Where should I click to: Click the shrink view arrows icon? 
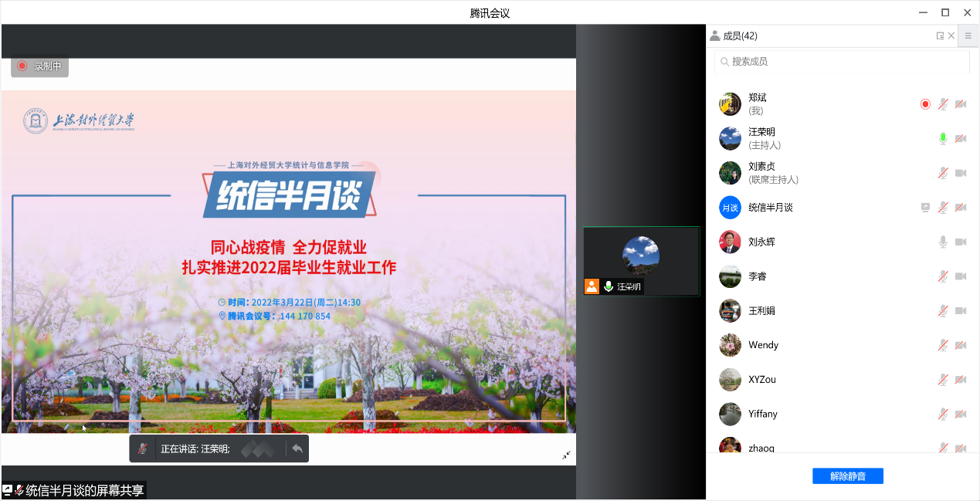pos(566,455)
